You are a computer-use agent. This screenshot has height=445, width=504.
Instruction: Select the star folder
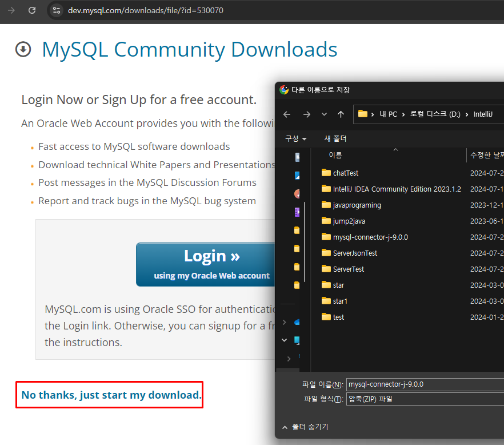pyautogui.click(x=338, y=285)
